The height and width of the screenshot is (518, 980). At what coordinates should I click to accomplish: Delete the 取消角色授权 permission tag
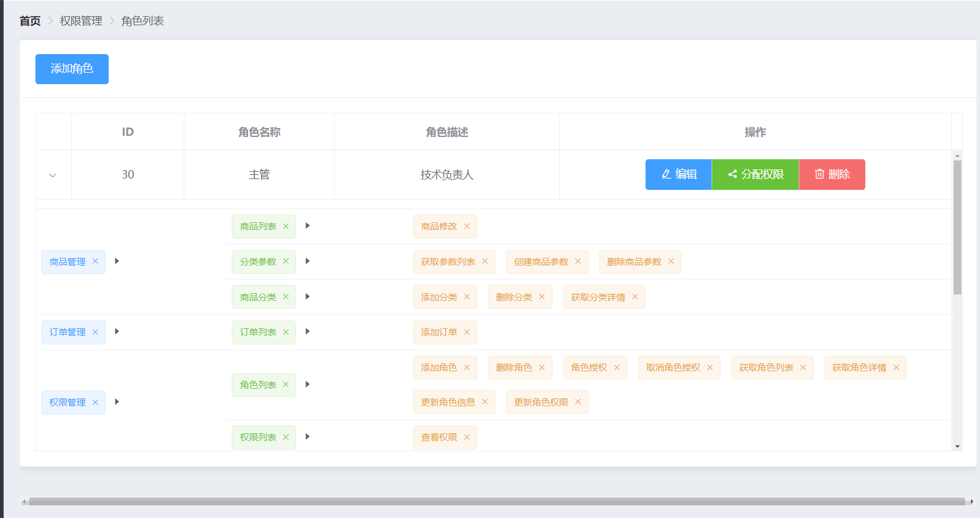coord(710,367)
